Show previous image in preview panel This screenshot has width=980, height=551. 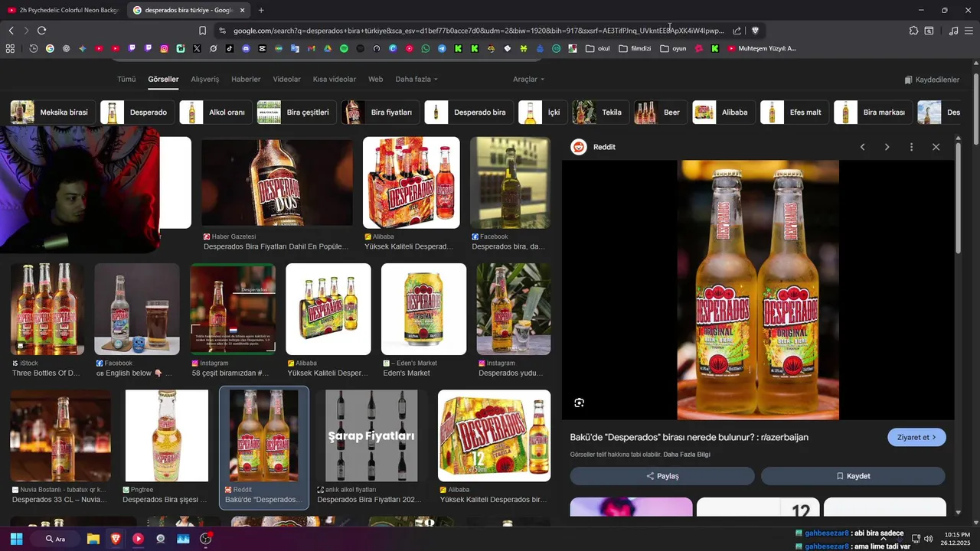click(x=862, y=147)
